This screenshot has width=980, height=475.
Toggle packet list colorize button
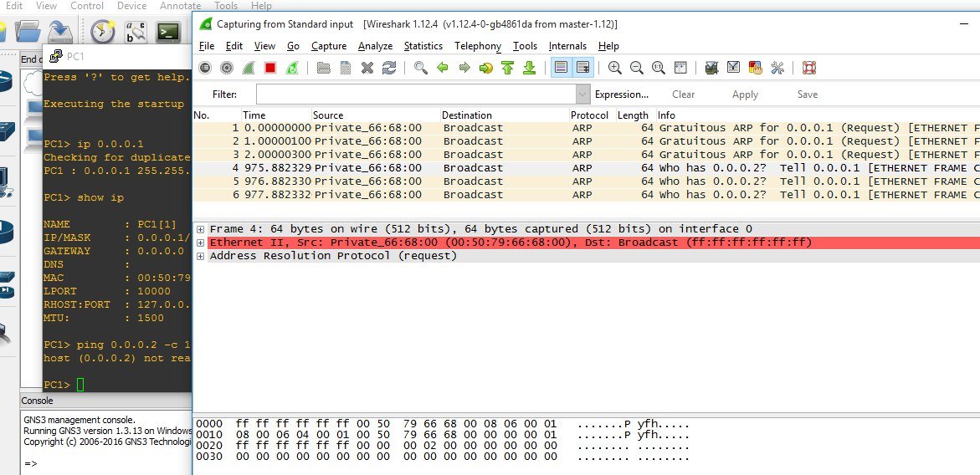[x=562, y=68]
